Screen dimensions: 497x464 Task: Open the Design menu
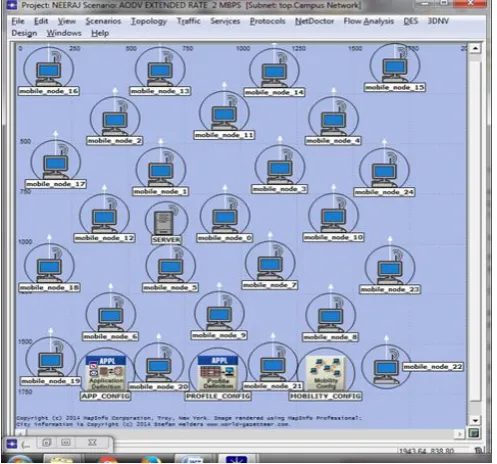pyautogui.click(x=24, y=33)
